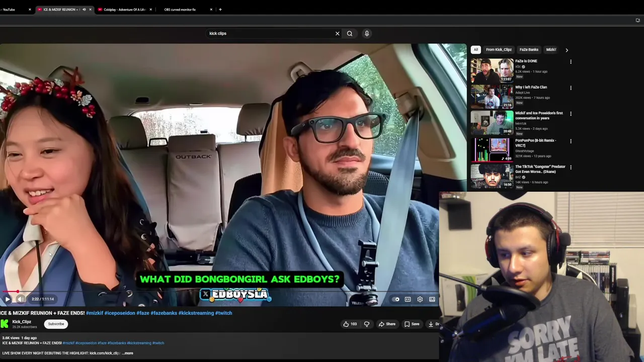Save the video to a playlist

click(412, 324)
